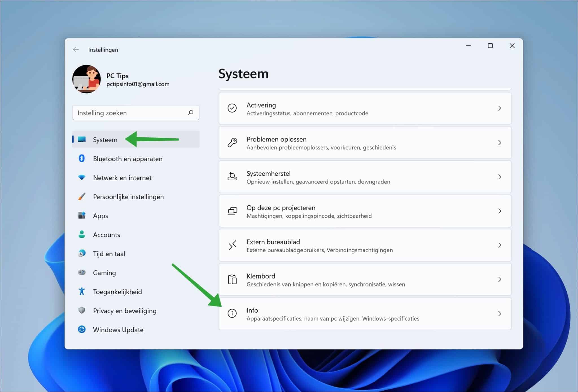
Task: Click the Extern bureaublad icon
Action: tap(232, 245)
